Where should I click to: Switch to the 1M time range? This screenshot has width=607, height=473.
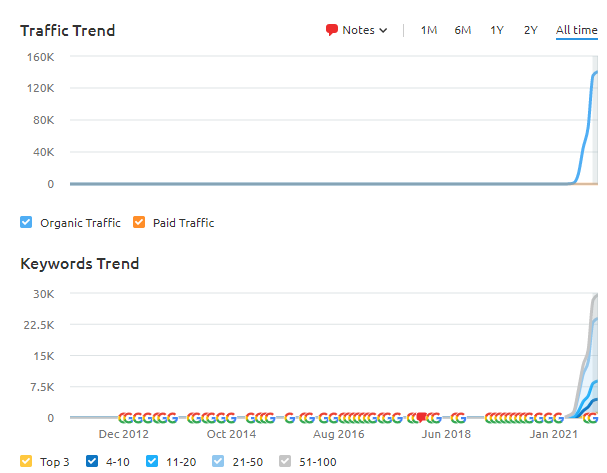[x=429, y=30]
